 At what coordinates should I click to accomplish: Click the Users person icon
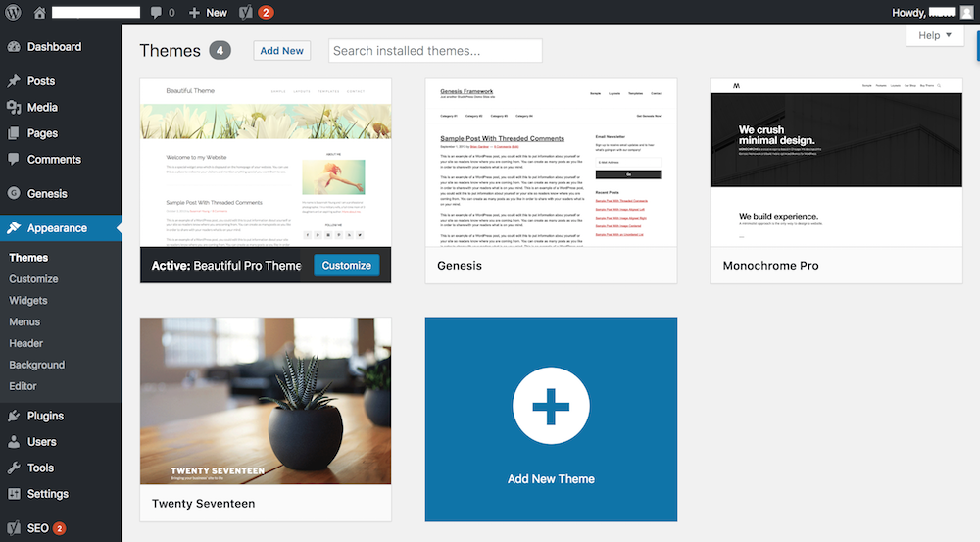click(x=14, y=442)
